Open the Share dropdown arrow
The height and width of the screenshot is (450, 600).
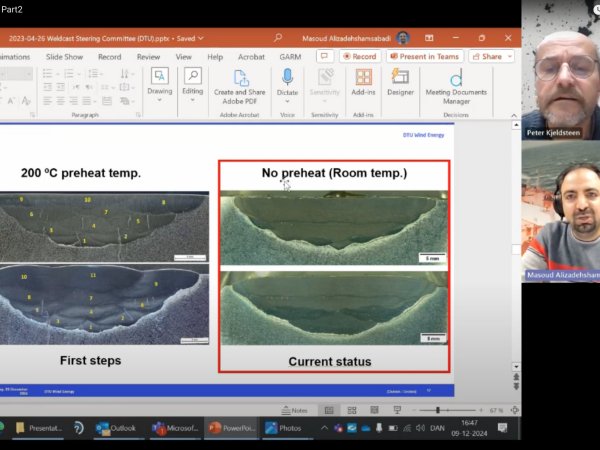[x=510, y=57]
